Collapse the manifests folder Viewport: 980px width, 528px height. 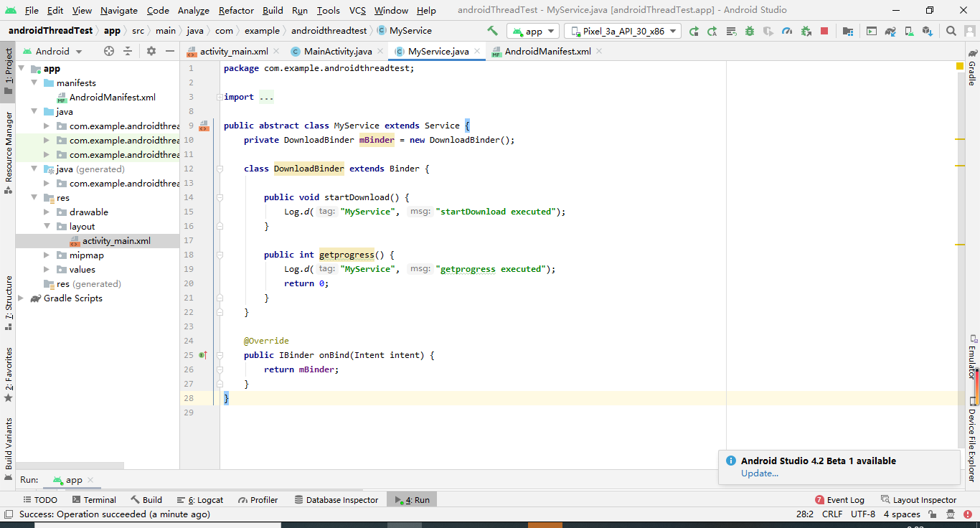[x=34, y=83]
